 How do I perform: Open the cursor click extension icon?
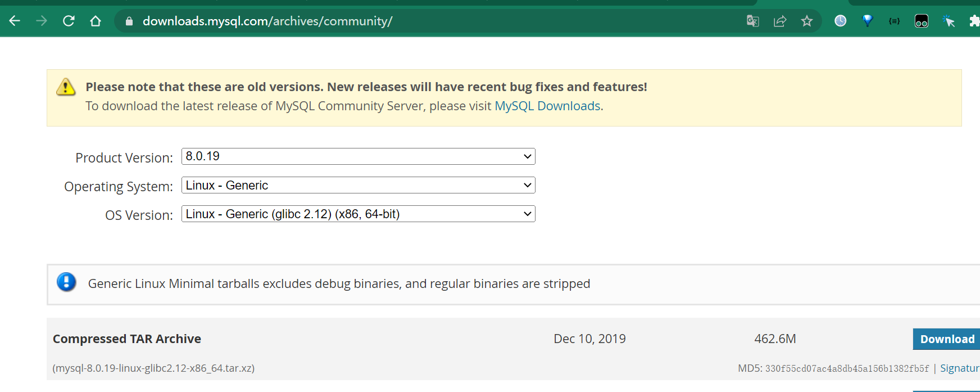coord(949,21)
